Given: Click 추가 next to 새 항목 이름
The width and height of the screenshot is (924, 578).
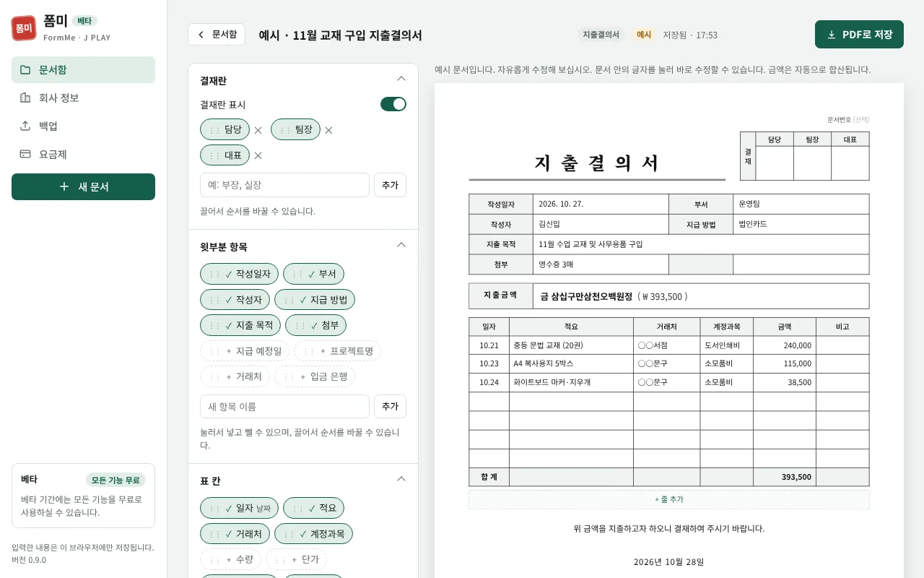Looking at the screenshot, I should [390, 406].
